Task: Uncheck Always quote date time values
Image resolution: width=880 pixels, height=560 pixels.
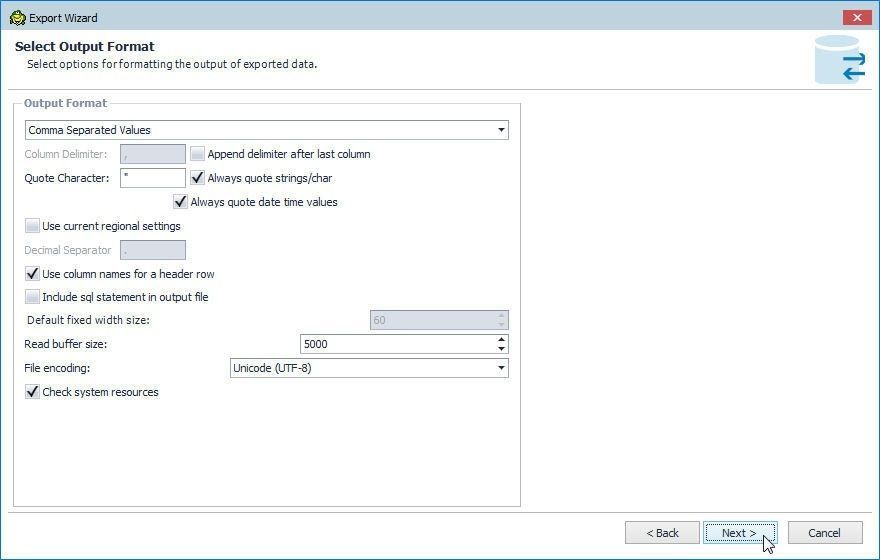Action: pyautogui.click(x=180, y=202)
